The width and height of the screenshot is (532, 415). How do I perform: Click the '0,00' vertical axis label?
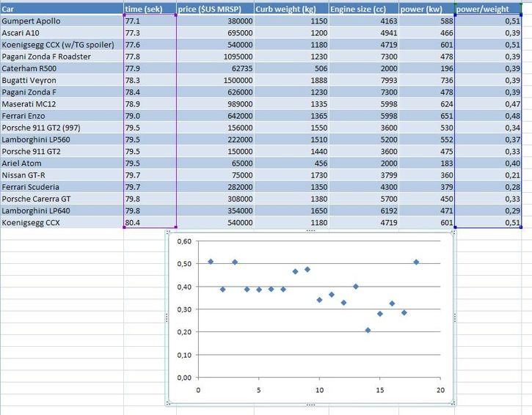pos(184,378)
